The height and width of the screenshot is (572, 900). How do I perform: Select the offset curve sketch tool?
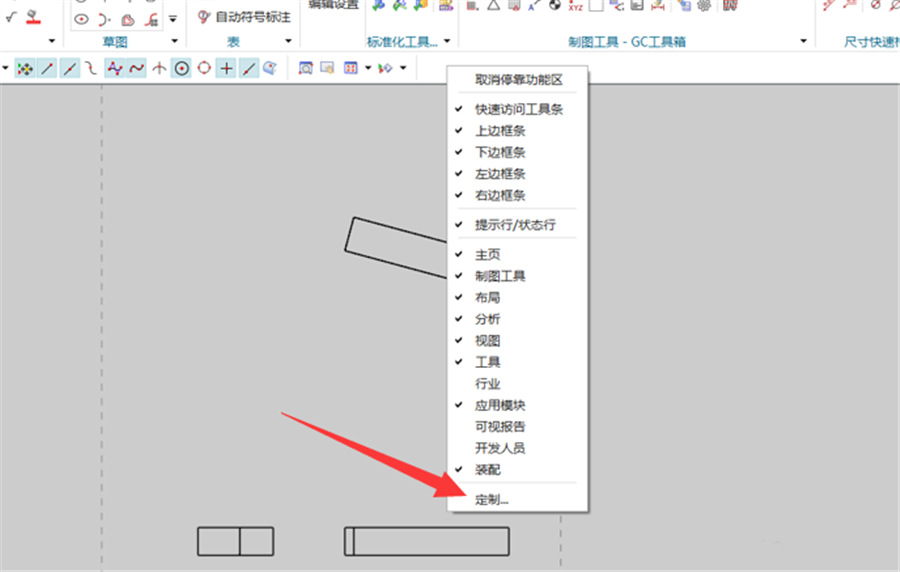127,20
